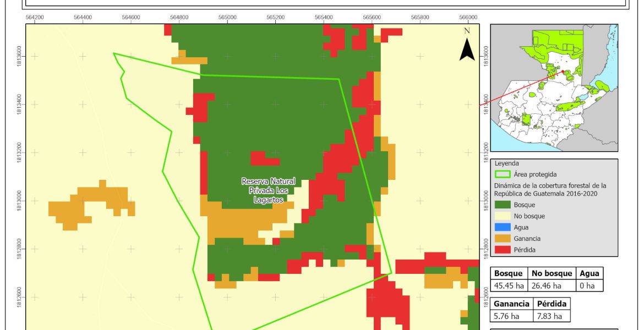Select the red Pérdida legend swatch

(502, 250)
